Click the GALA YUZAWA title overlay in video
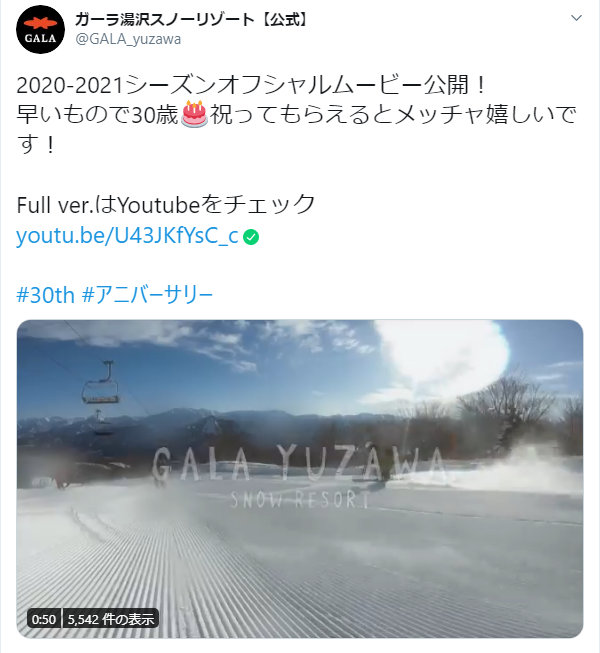 (298, 463)
